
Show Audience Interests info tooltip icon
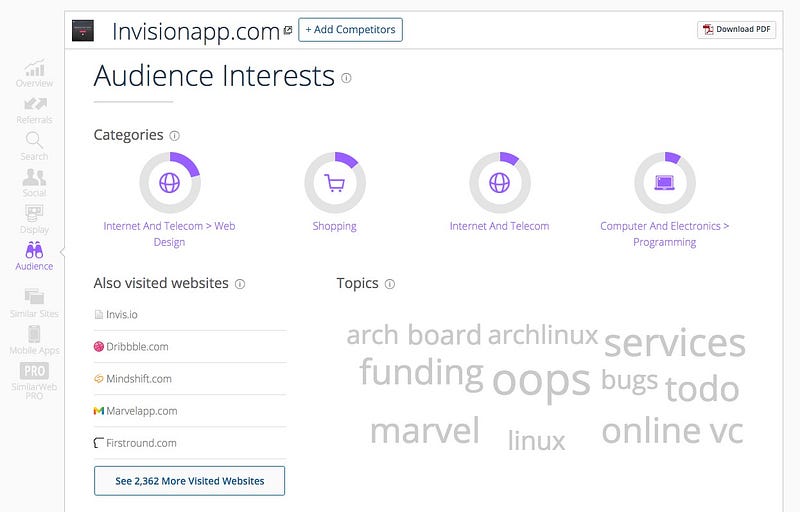[346, 78]
